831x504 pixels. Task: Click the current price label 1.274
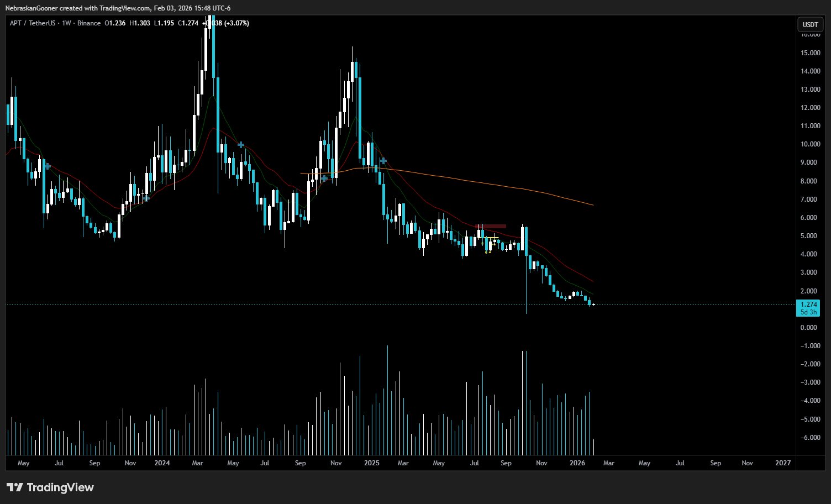[809, 305]
